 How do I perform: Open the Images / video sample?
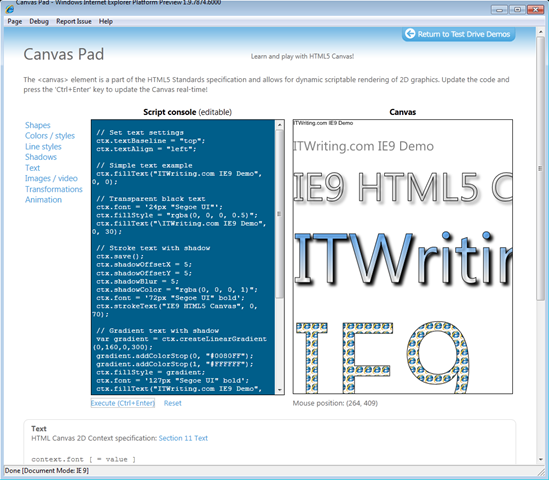[x=51, y=178]
